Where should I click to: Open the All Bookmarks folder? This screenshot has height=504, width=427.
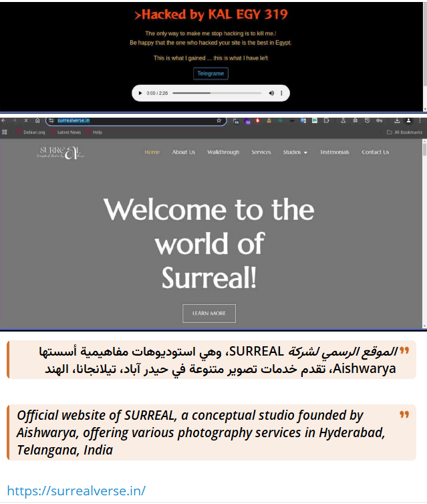(x=405, y=132)
